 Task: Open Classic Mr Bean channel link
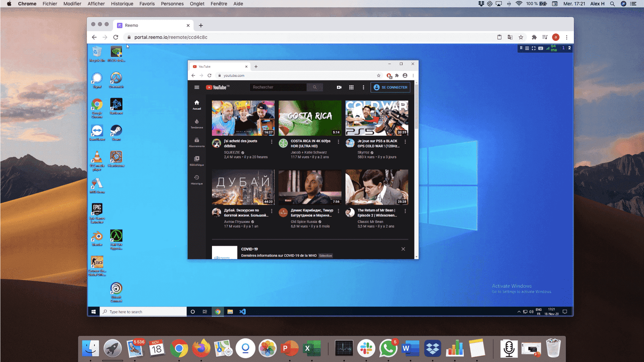(x=370, y=222)
